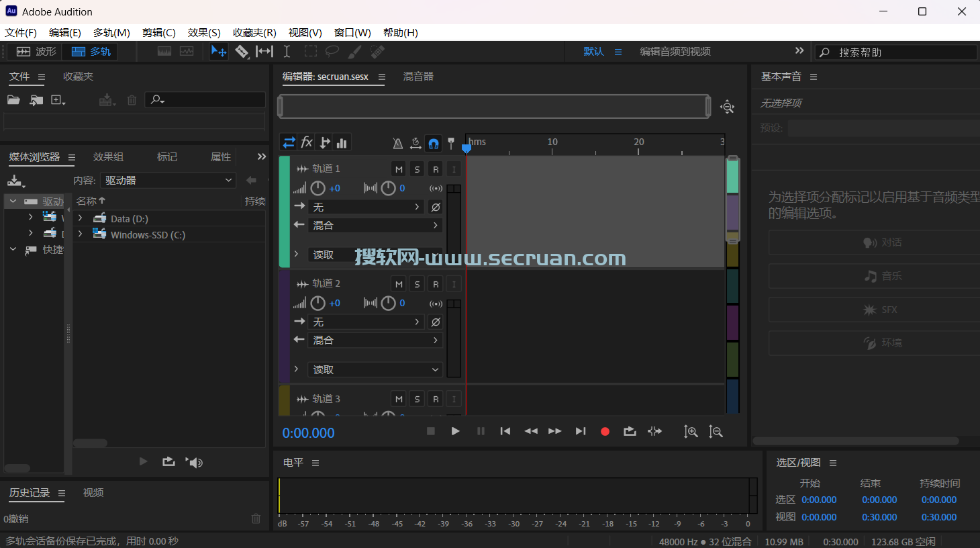This screenshot has height=548, width=980.
Task: Open Track 2 output dropdown 混合
Action: (x=375, y=340)
